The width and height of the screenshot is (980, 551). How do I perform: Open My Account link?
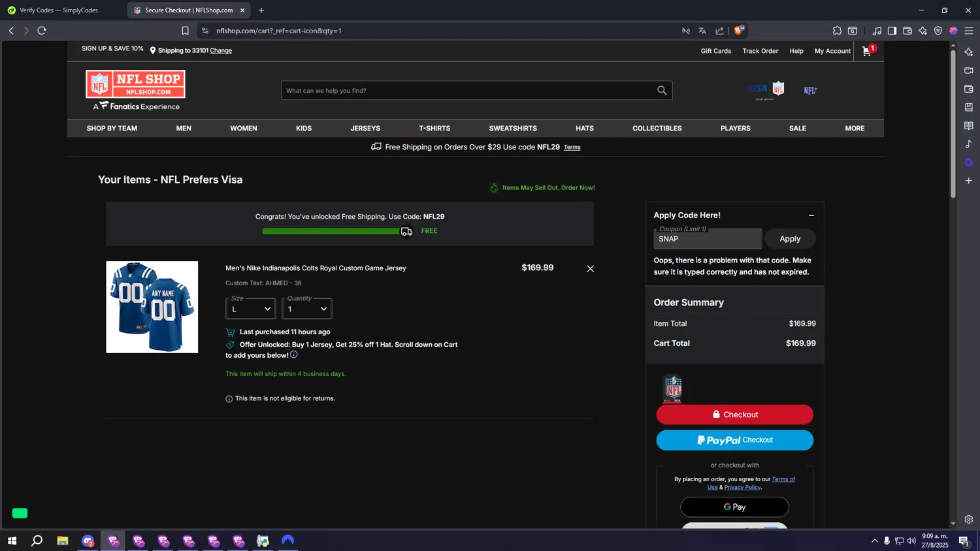832,51
